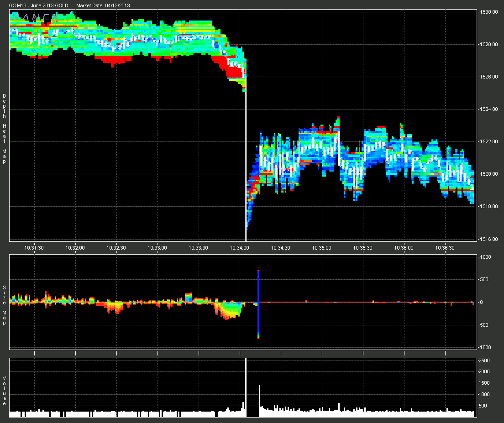The height and width of the screenshot is (423, 504).
Task: Click the 10:36:30 time axis label
Action: [x=445, y=248]
